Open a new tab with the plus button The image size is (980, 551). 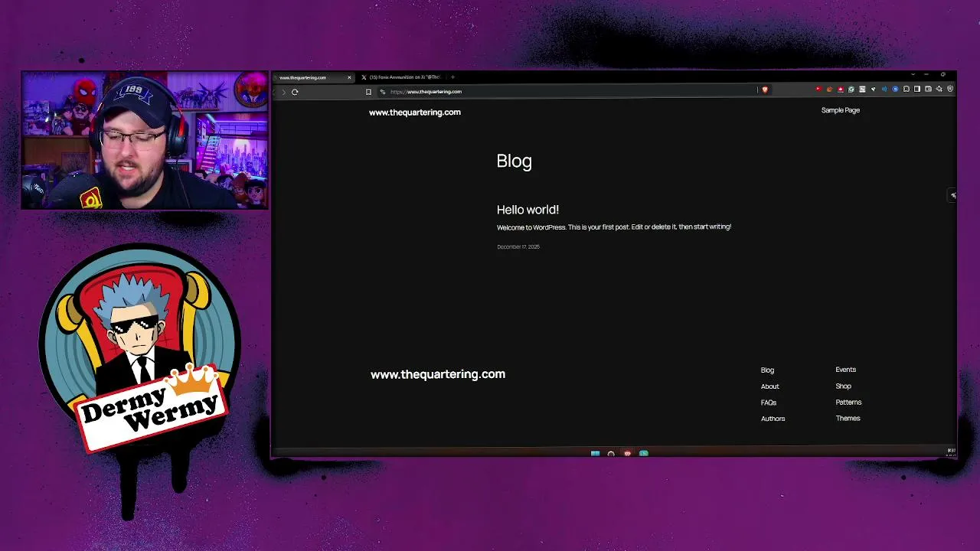coord(452,77)
